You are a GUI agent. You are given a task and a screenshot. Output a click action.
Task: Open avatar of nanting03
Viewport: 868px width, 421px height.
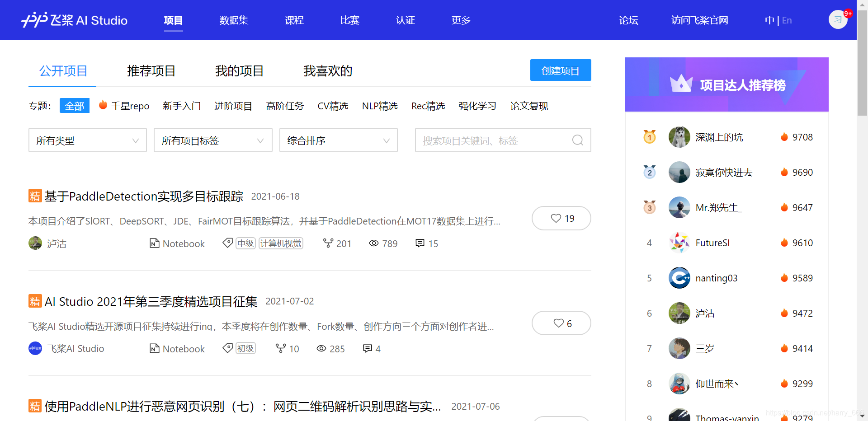coord(679,278)
